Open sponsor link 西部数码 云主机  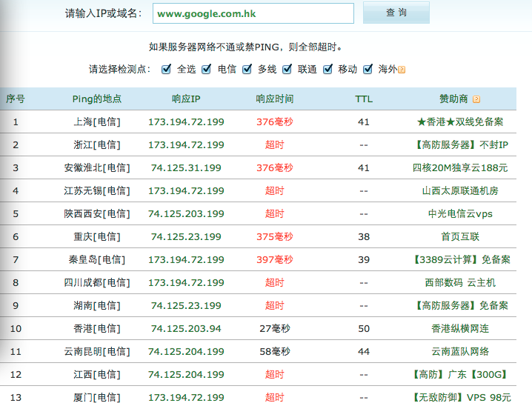pos(460,282)
